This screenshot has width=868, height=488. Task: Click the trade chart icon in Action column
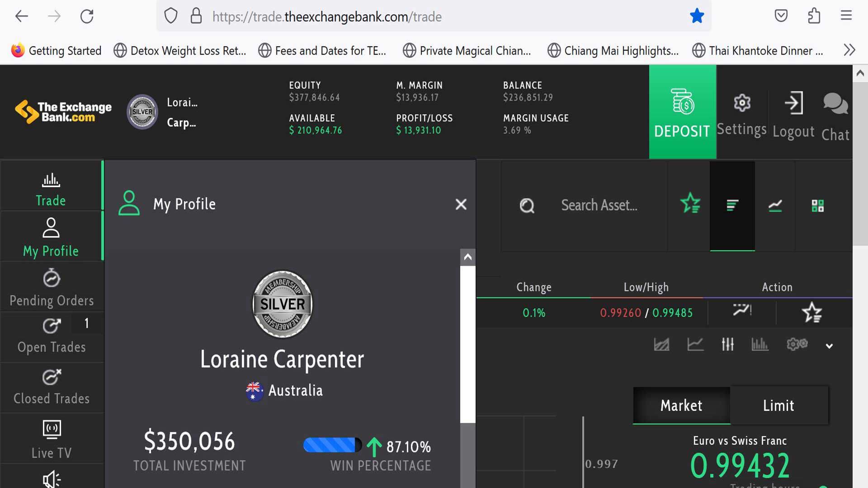(x=742, y=310)
